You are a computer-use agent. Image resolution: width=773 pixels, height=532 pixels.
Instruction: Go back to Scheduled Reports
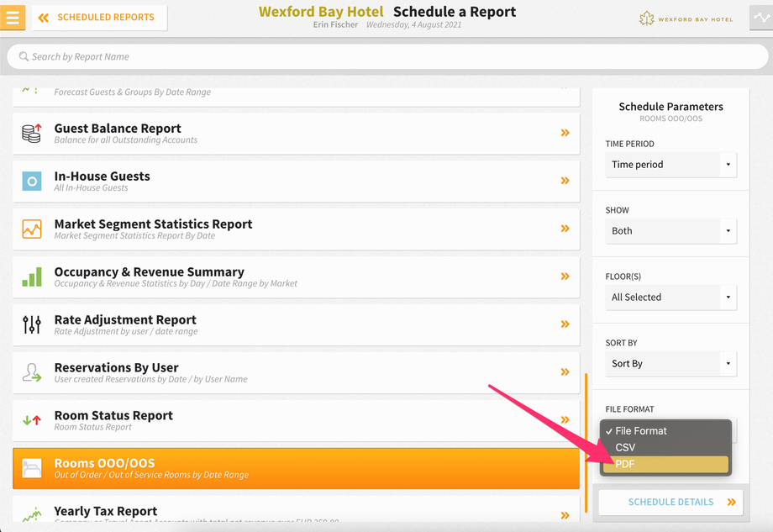coord(100,18)
